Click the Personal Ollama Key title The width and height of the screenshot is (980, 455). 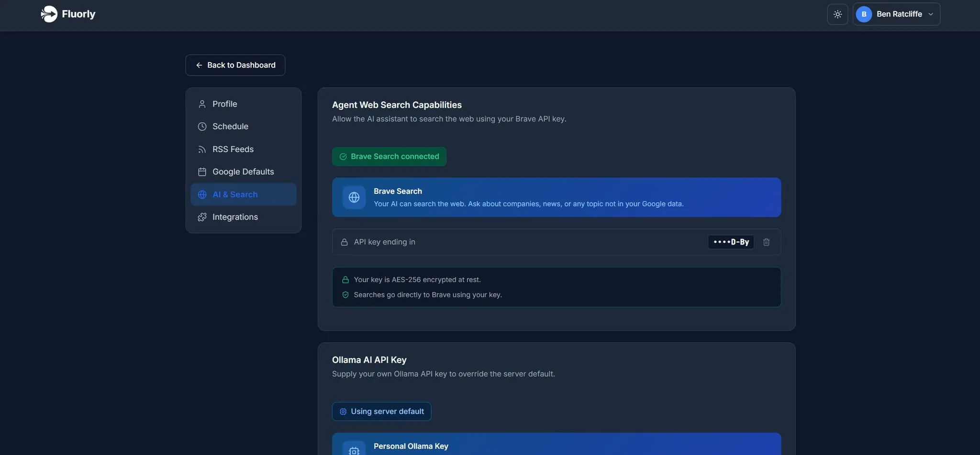pyautogui.click(x=411, y=446)
